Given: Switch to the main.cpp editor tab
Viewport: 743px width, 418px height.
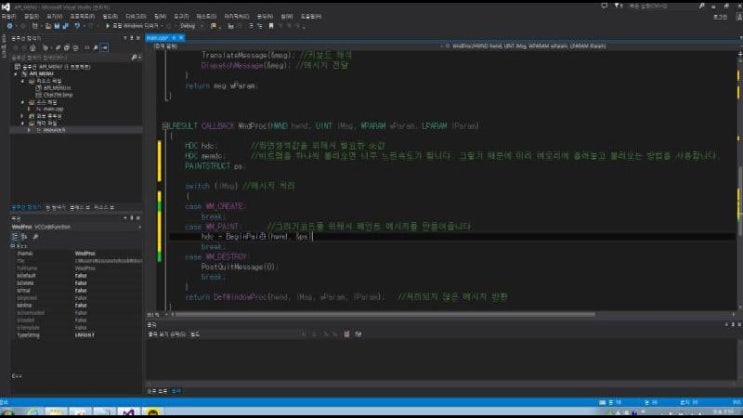Looking at the screenshot, I should coord(158,36).
